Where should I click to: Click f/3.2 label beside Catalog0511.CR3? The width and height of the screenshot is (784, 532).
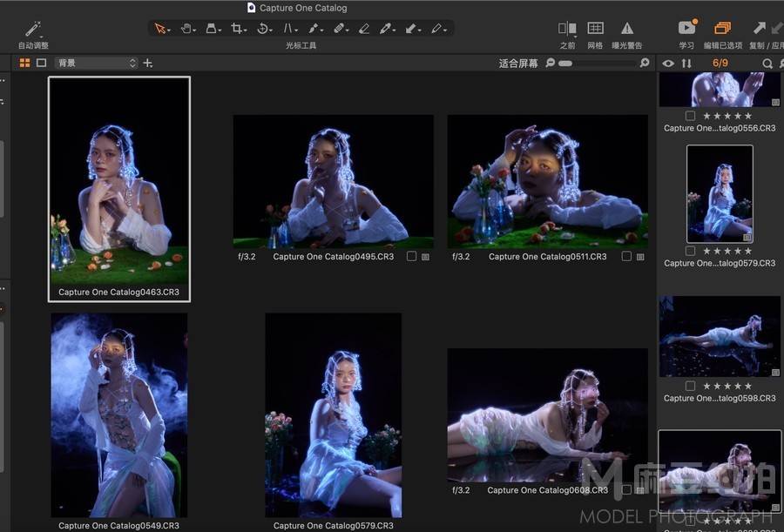click(461, 257)
